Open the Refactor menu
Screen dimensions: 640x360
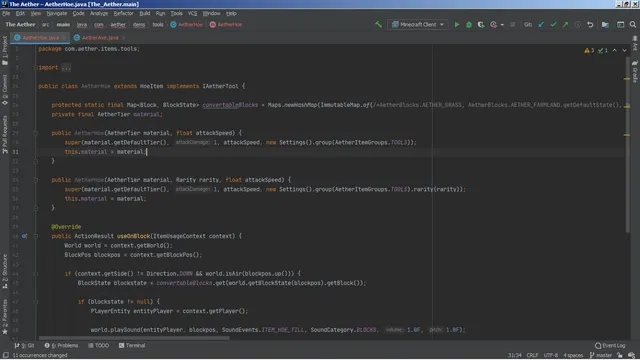click(x=123, y=13)
